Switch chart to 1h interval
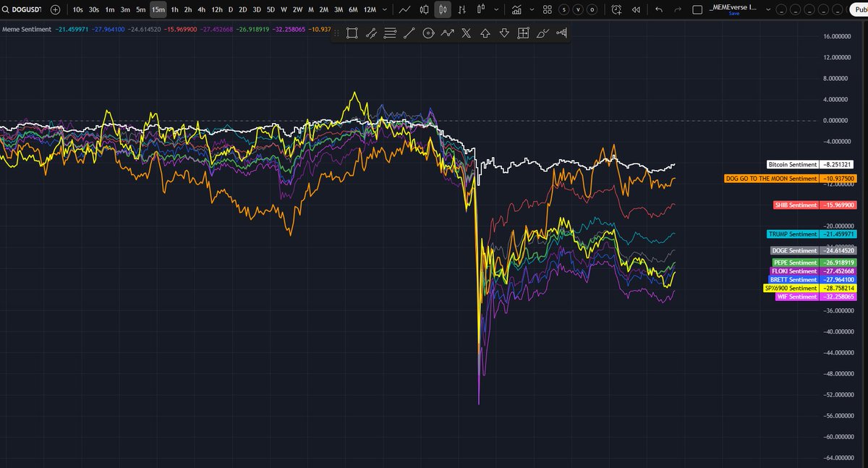This screenshot has width=868, height=468. [x=175, y=10]
